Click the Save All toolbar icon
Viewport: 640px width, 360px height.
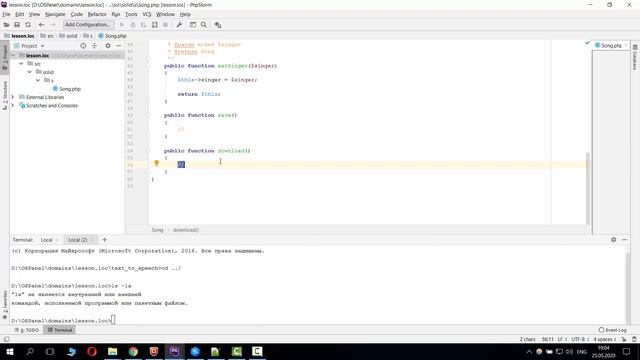click(x=17, y=25)
